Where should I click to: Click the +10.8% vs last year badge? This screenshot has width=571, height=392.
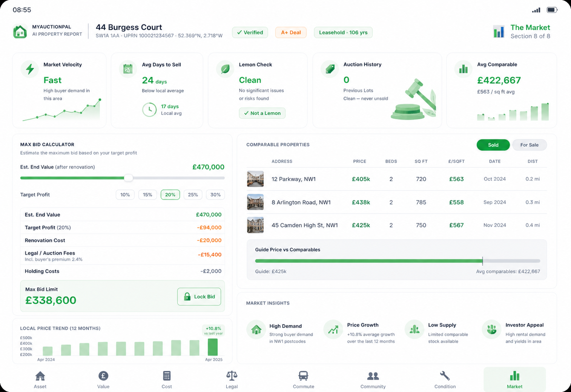tap(213, 330)
